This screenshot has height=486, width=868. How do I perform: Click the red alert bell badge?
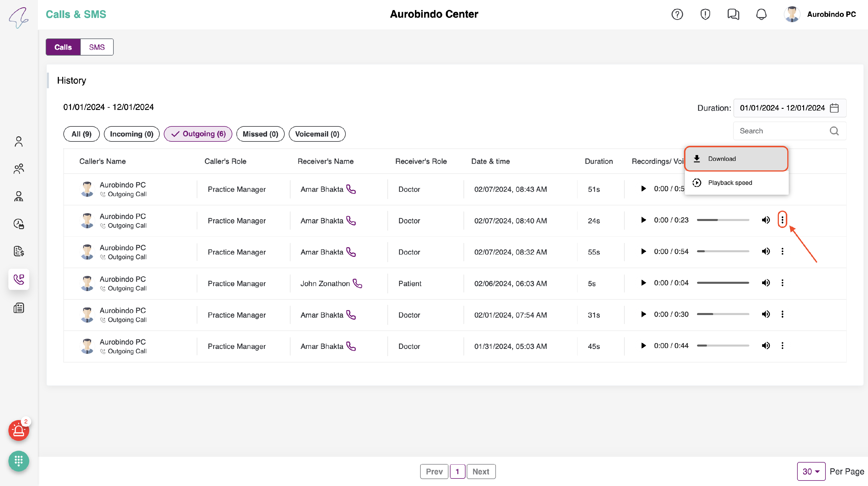(19, 430)
